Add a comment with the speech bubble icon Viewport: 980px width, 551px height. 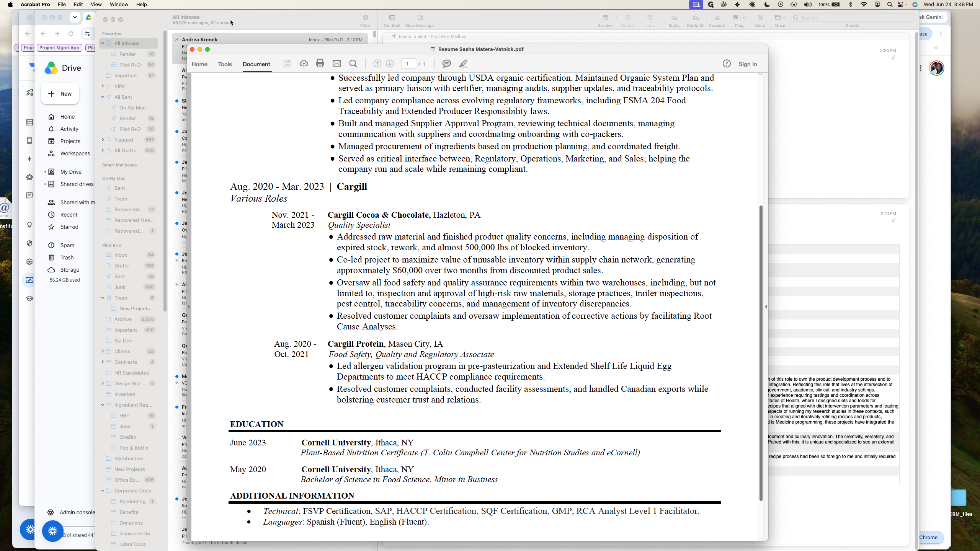tap(446, 64)
